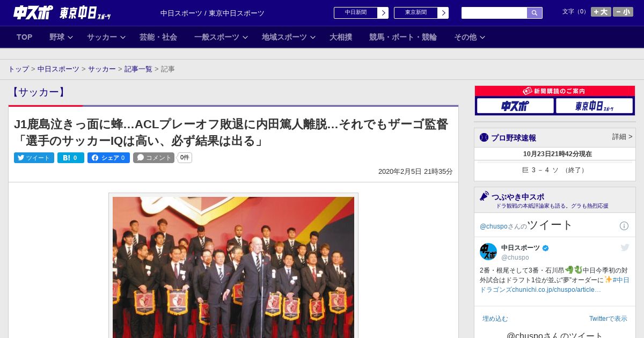Expand the 一般スポーツ menu
This screenshot has width=644, height=338.
221,37
